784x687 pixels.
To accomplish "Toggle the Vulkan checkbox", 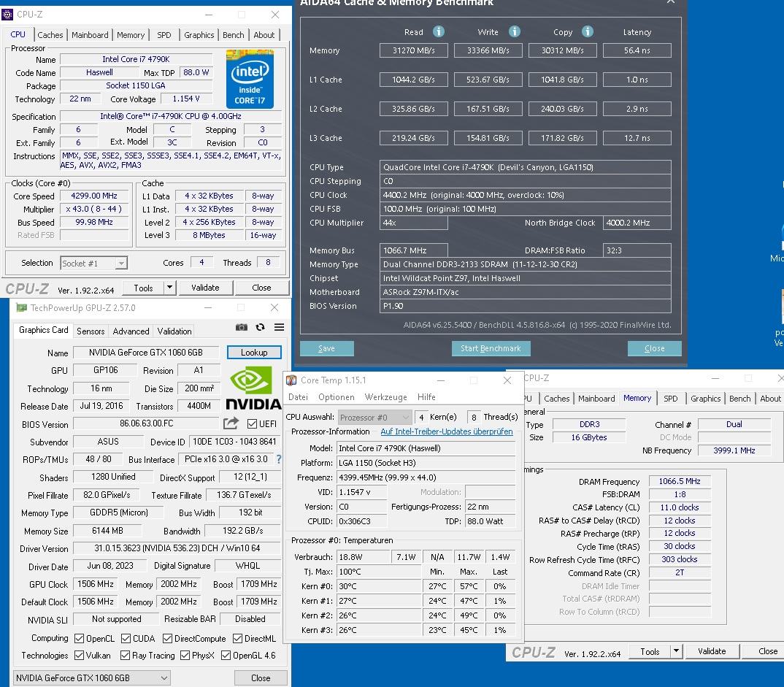I will click(79, 655).
